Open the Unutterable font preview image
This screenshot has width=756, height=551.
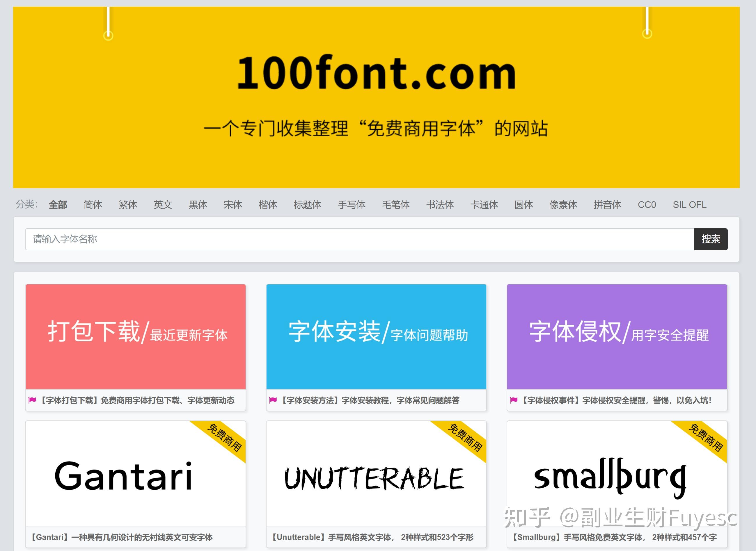click(376, 473)
